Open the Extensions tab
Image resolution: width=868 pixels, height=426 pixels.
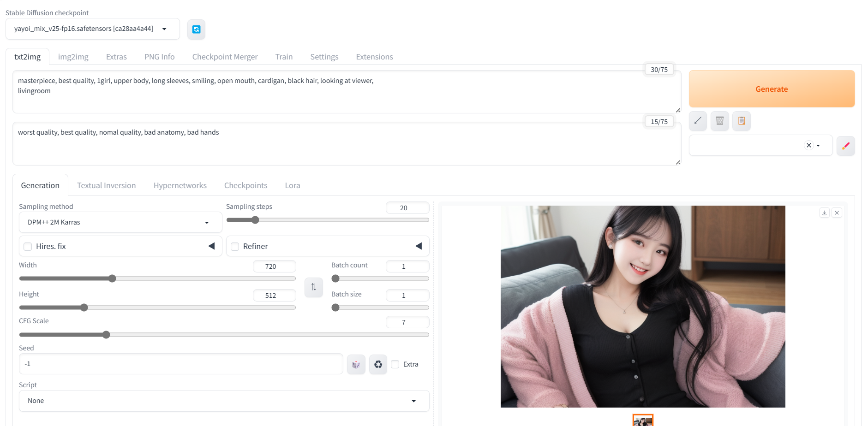pos(375,57)
